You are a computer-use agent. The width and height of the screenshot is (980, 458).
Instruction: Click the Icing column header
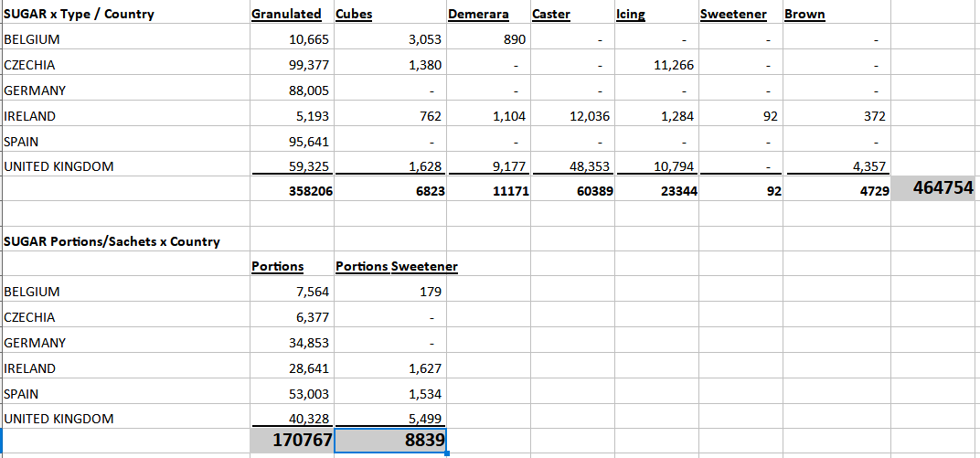[630, 14]
